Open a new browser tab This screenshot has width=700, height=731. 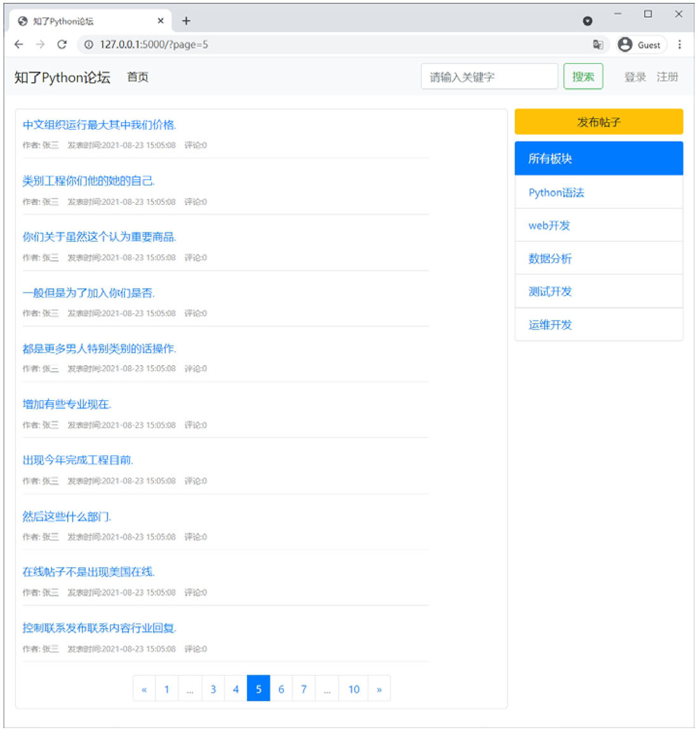pos(186,21)
